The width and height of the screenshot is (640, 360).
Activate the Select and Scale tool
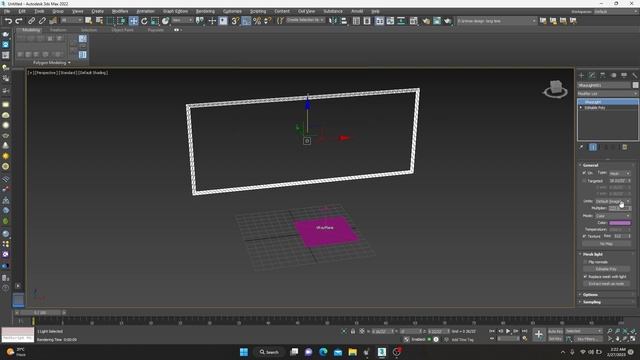[x=155, y=21]
